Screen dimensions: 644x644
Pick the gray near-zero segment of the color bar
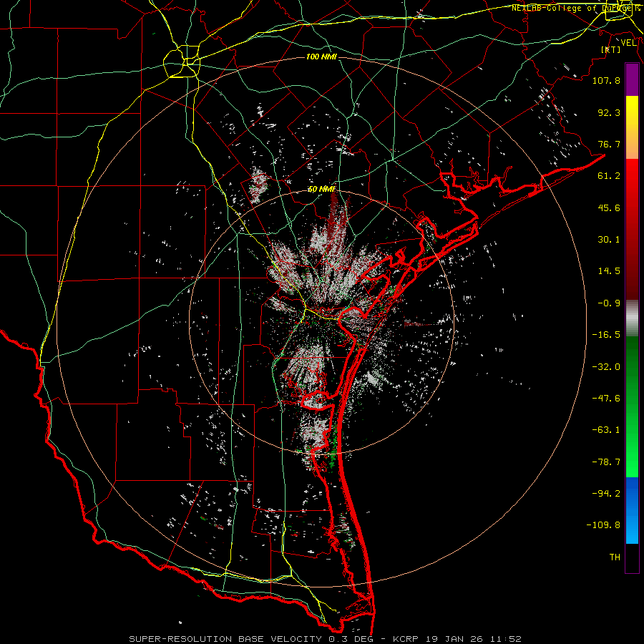[x=632, y=318]
